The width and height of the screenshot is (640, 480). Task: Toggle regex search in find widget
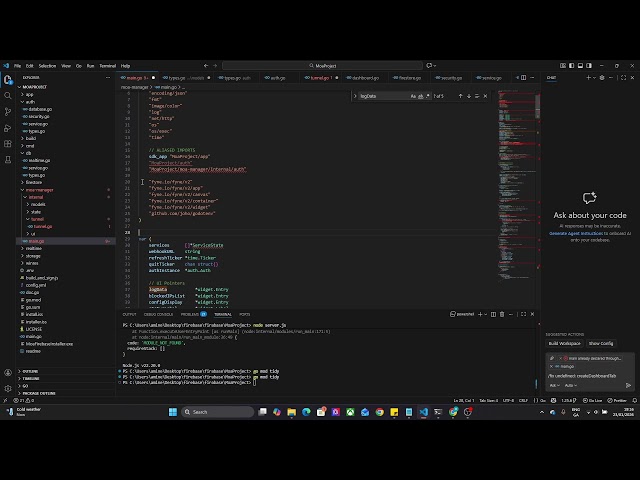tap(427, 96)
